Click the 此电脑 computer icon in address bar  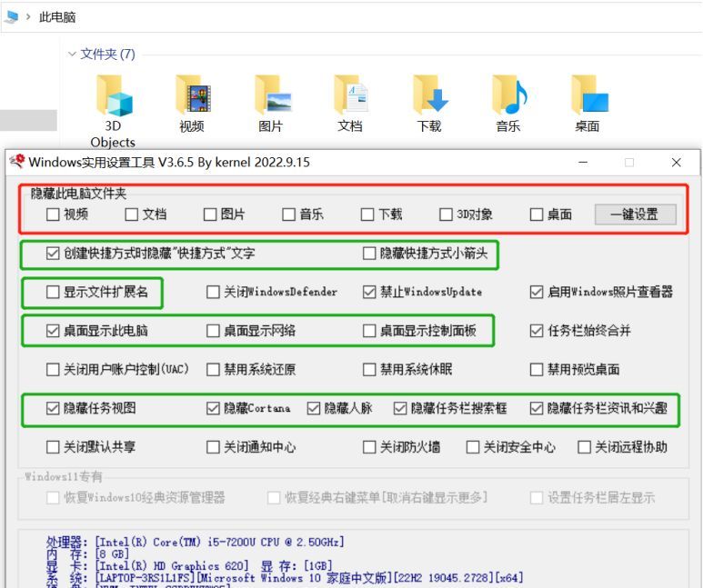[x=11, y=17]
